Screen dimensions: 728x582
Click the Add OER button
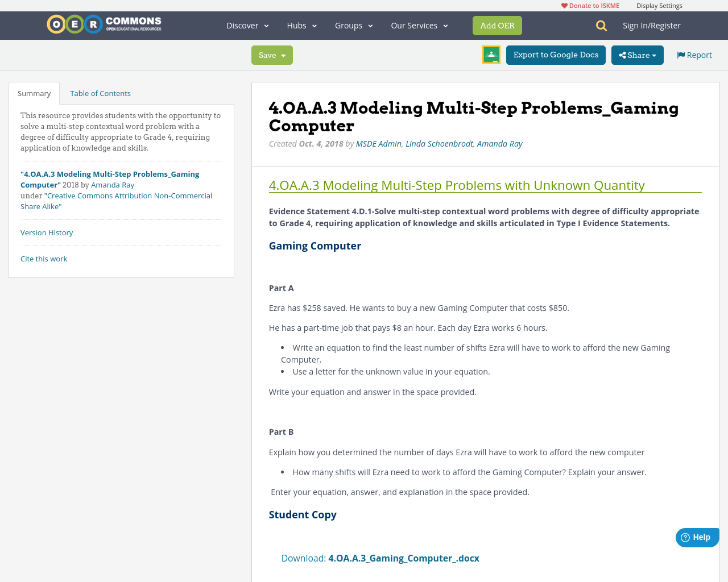pyautogui.click(x=497, y=25)
